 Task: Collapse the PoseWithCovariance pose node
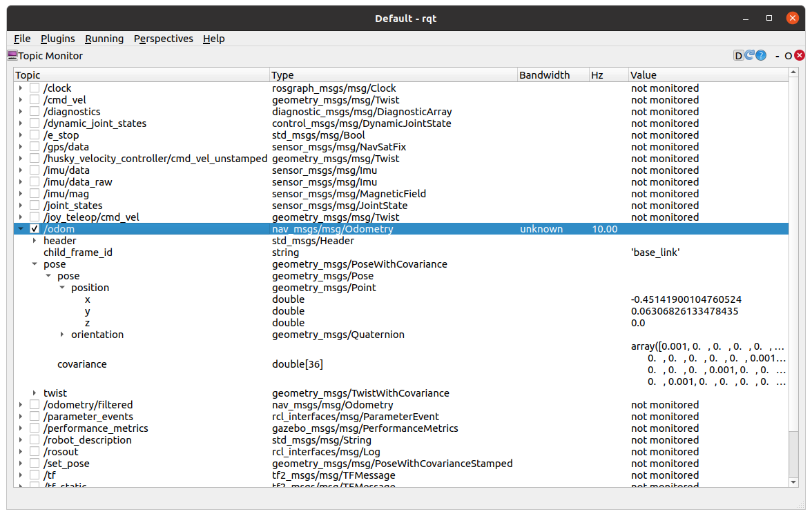coord(35,264)
